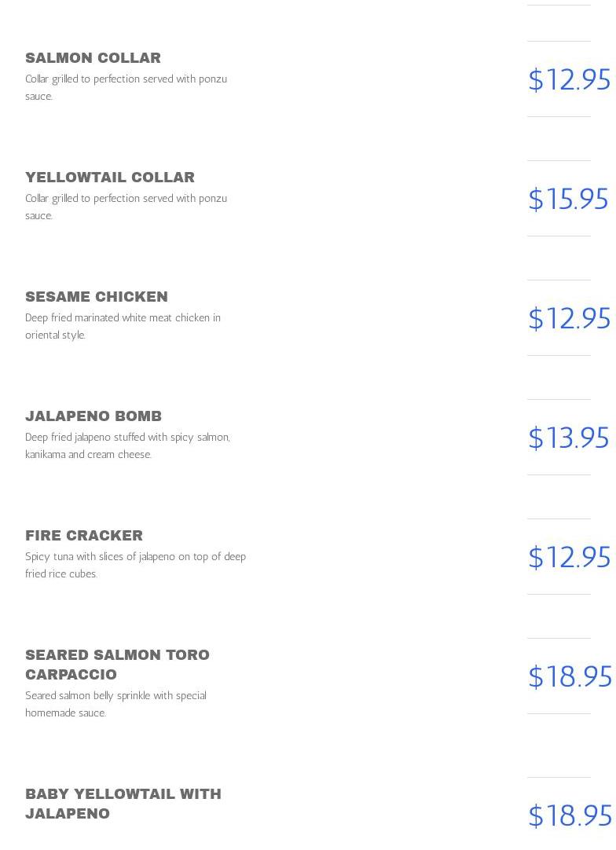Click the Sesame Chicken $12.95 price

pyautogui.click(x=570, y=318)
